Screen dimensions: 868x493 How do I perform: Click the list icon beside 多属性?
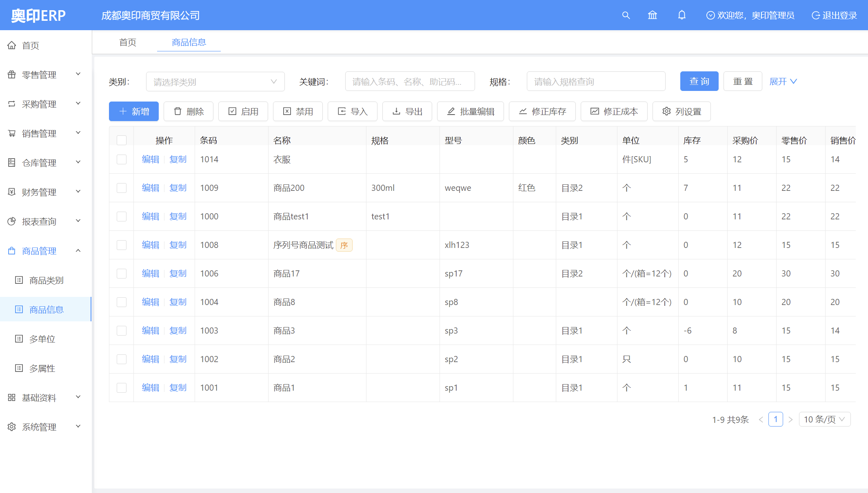pyautogui.click(x=19, y=368)
